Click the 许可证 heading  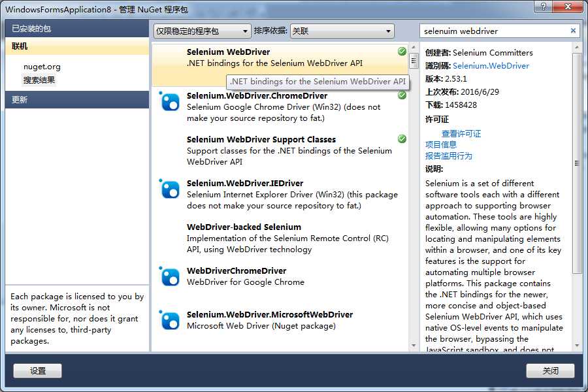coord(437,120)
